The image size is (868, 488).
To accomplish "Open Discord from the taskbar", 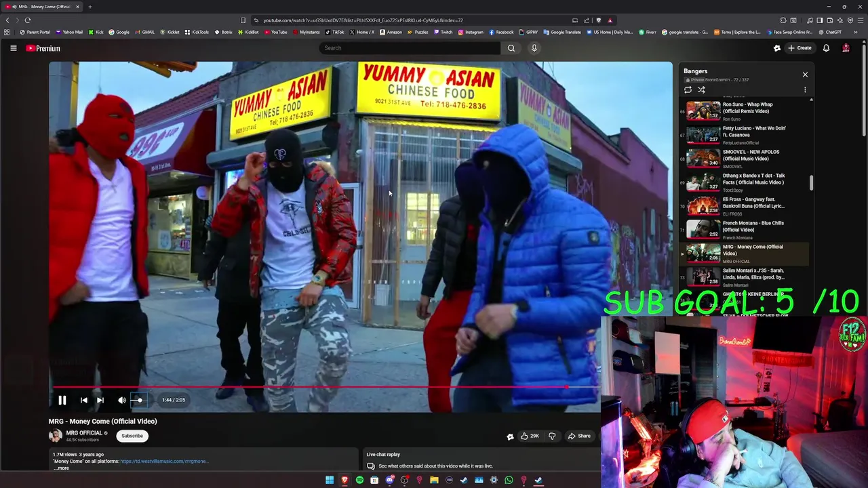I will [x=389, y=481].
